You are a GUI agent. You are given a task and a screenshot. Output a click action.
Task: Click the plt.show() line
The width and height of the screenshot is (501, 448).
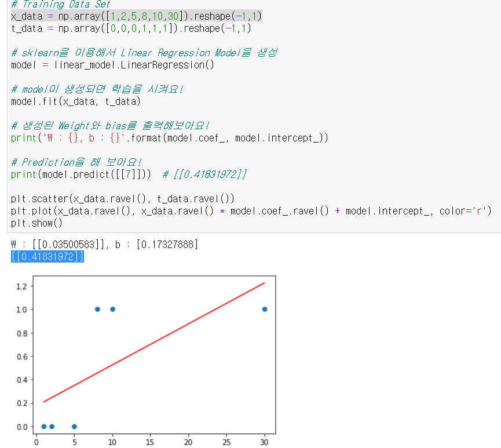point(36,223)
